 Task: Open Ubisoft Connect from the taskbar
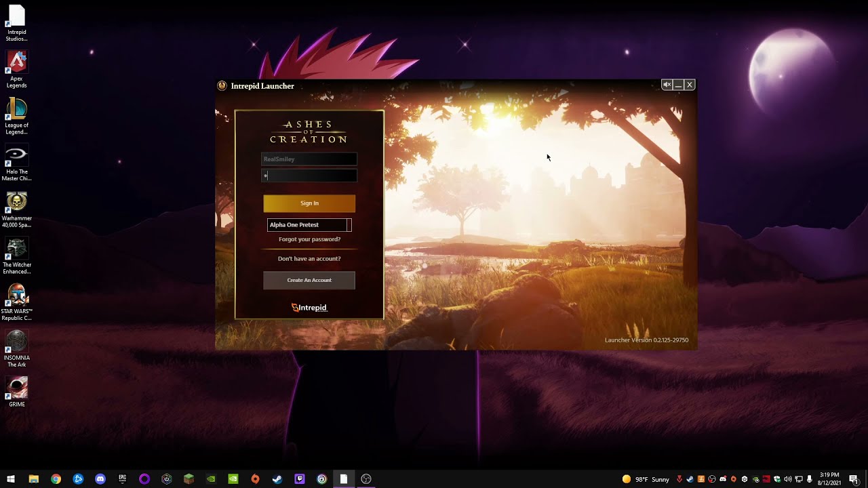coord(321,479)
